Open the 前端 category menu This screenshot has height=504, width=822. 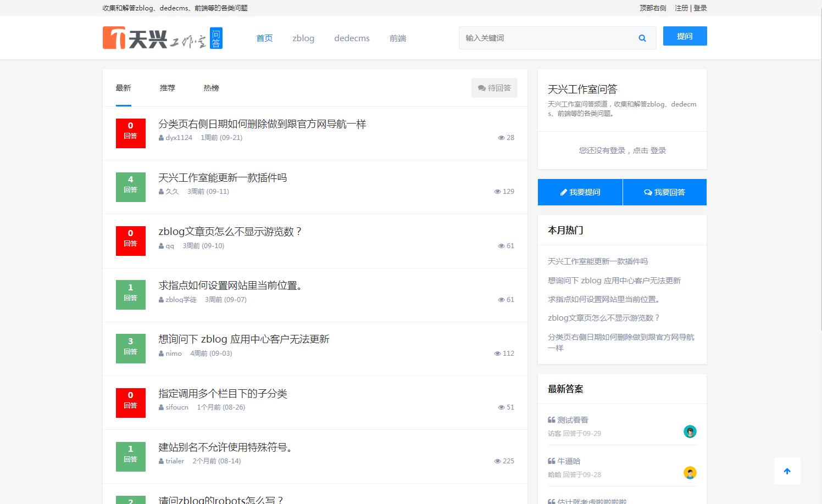[397, 38]
